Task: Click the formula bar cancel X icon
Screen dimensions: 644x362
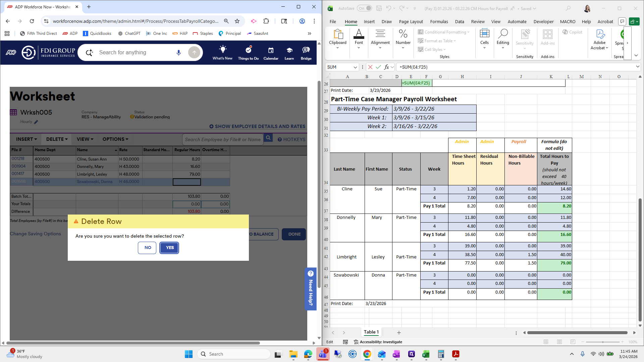Action: [x=370, y=67]
